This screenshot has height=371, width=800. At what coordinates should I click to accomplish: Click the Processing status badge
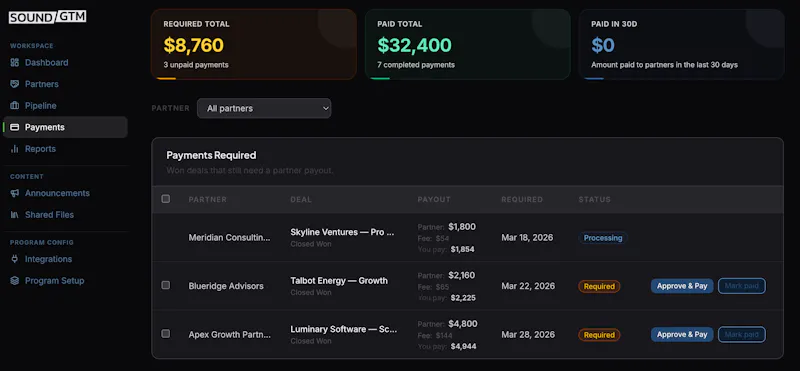tap(603, 238)
